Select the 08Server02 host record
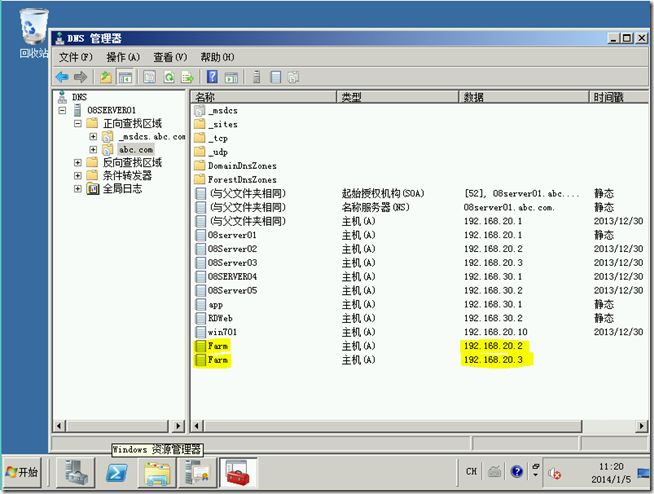This screenshot has width=654, height=494. pyautogui.click(x=419, y=249)
